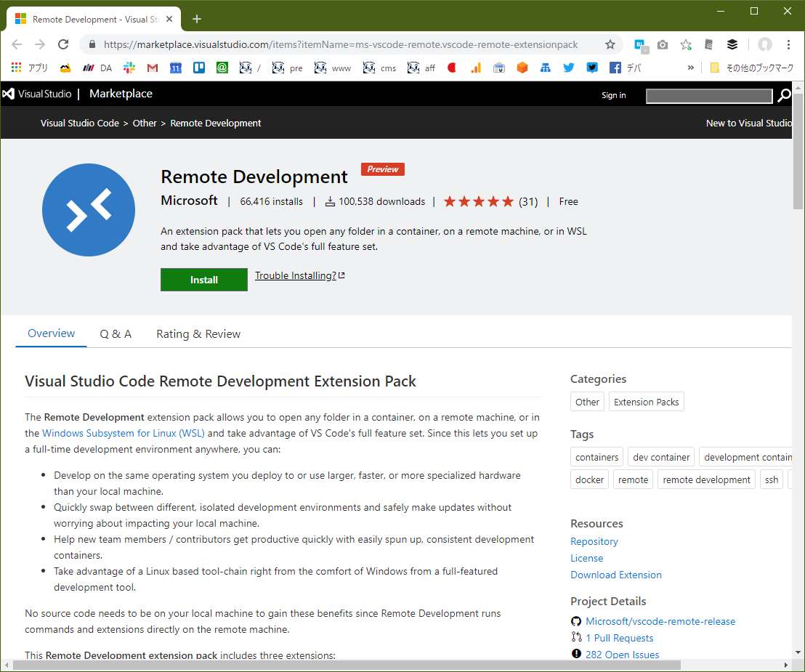The height and width of the screenshot is (672, 805).
Task: Click the docker tag
Action: (x=589, y=479)
